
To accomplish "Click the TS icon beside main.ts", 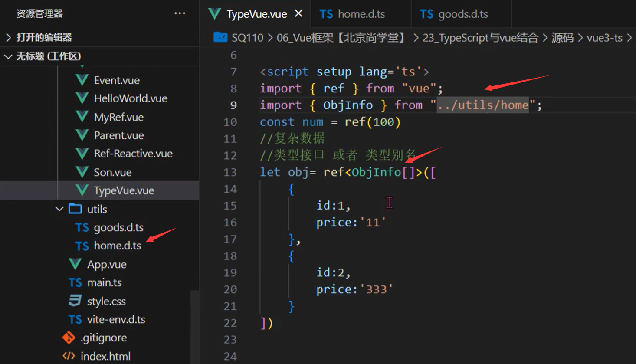I will click(75, 283).
